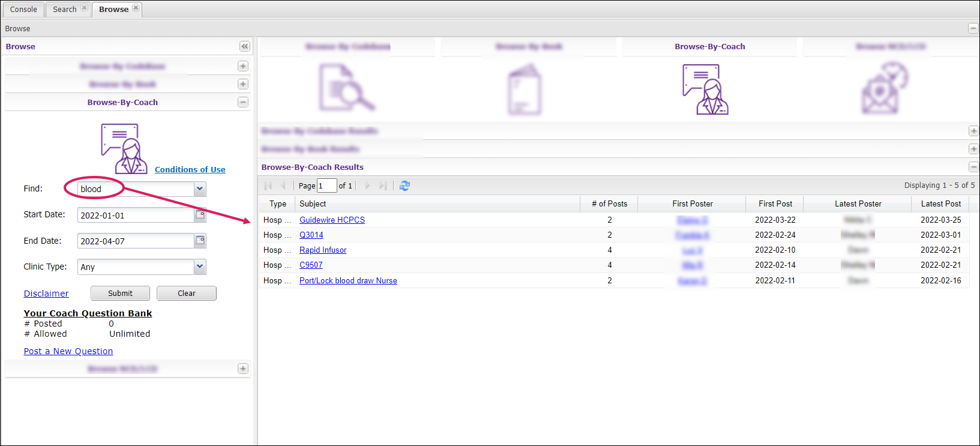Click the Submit button
This screenshot has height=446, width=980.
click(x=120, y=293)
